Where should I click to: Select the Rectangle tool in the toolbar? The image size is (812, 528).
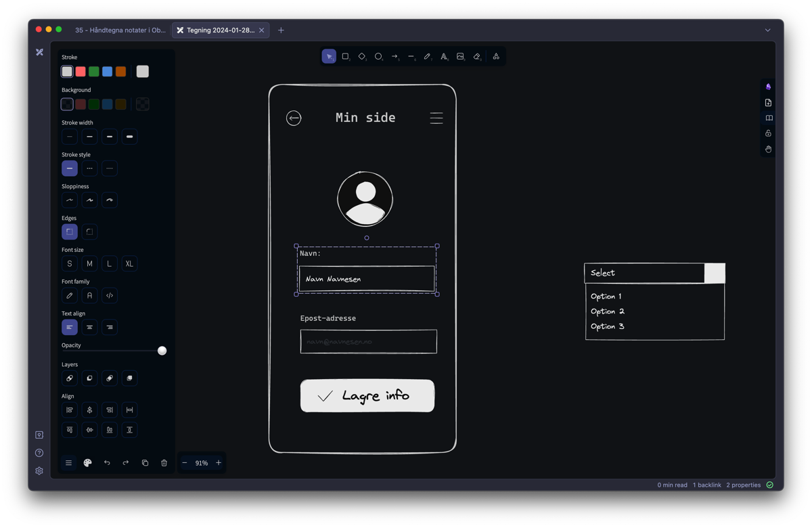click(x=345, y=57)
